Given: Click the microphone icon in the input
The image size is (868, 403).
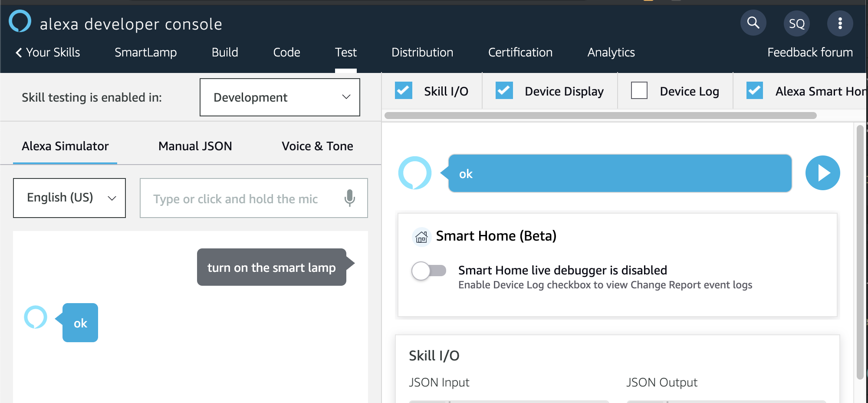Looking at the screenshot, I should click(x=349, y=198).
